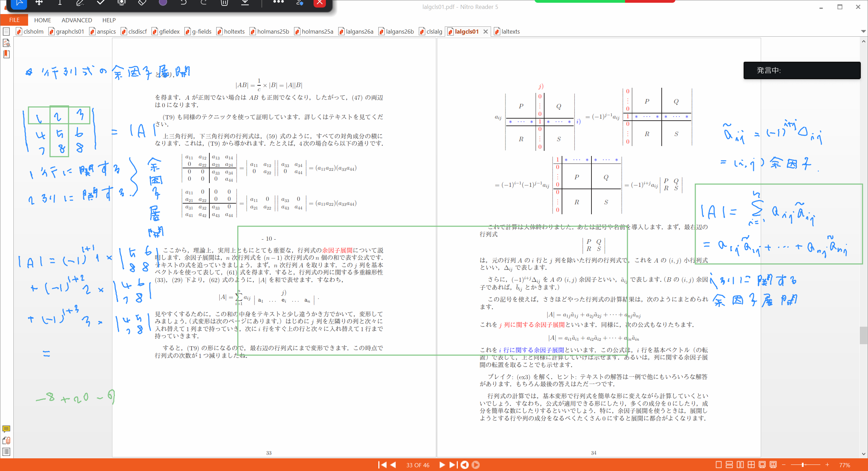Redo the annotation stroke

pos(204,3)
